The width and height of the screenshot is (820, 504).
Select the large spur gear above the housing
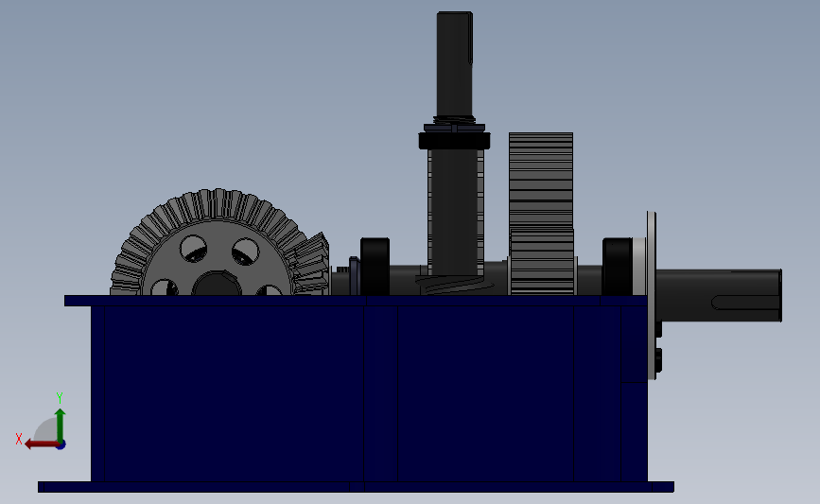pyautogui.click(x=541, y=181)
